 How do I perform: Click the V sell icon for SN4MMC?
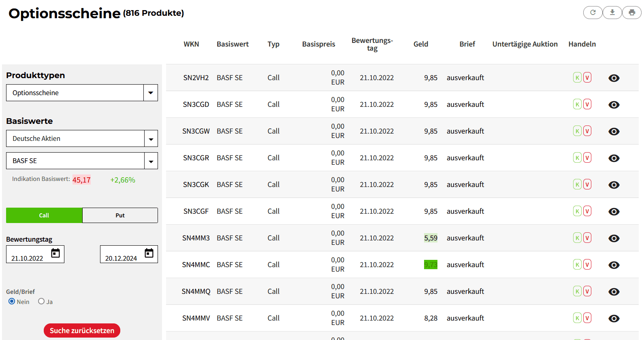coord(587,264)
